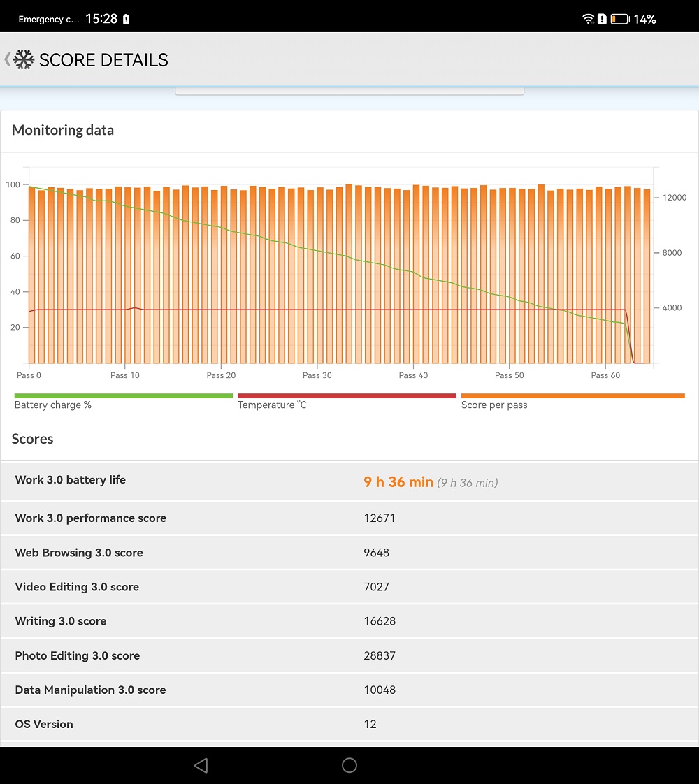Tap the Android back navigation triangle

click(x=201, y=765)
